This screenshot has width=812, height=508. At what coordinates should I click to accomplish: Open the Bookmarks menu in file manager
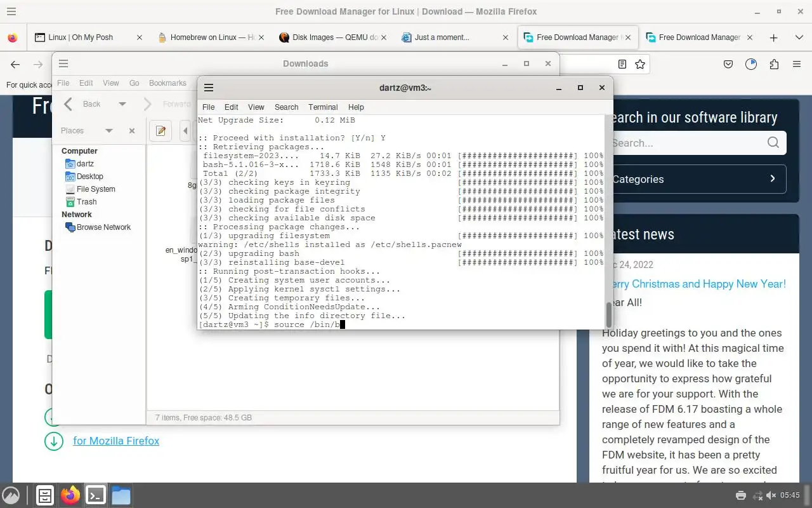pos(167,83)
